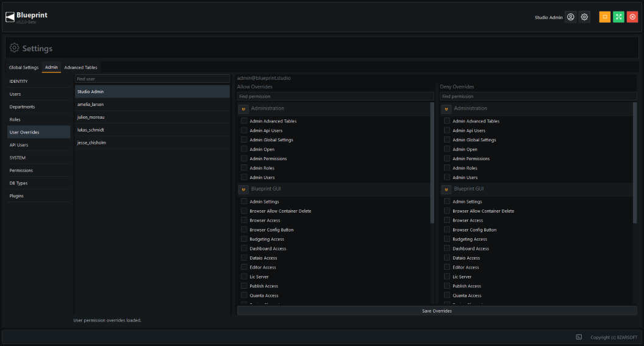Screen dimensions: 644x346
Task: Check Lic Server under Deny Overrides
Action: (x=447, y=276)
